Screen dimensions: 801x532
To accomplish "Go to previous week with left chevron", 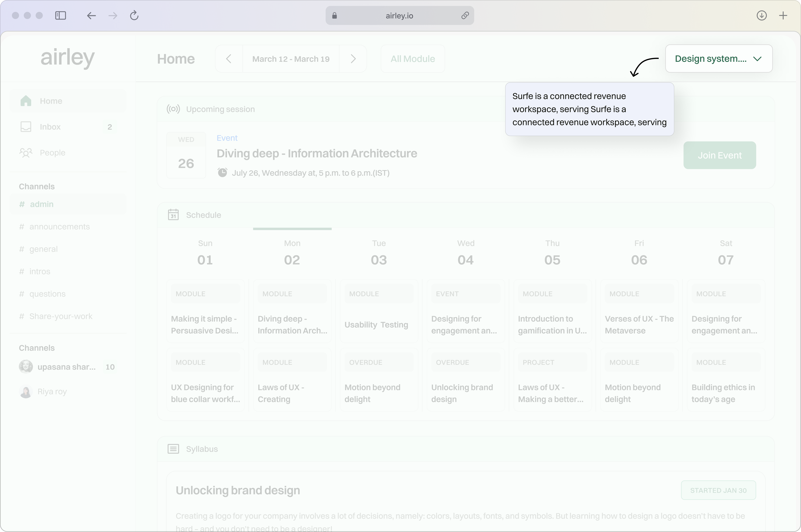I will click(229, 59).
